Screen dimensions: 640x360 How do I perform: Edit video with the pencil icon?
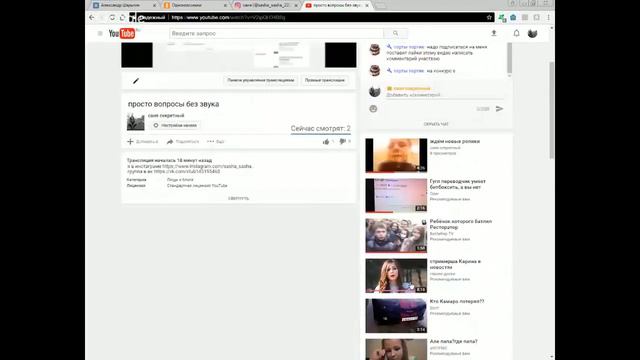136,81
